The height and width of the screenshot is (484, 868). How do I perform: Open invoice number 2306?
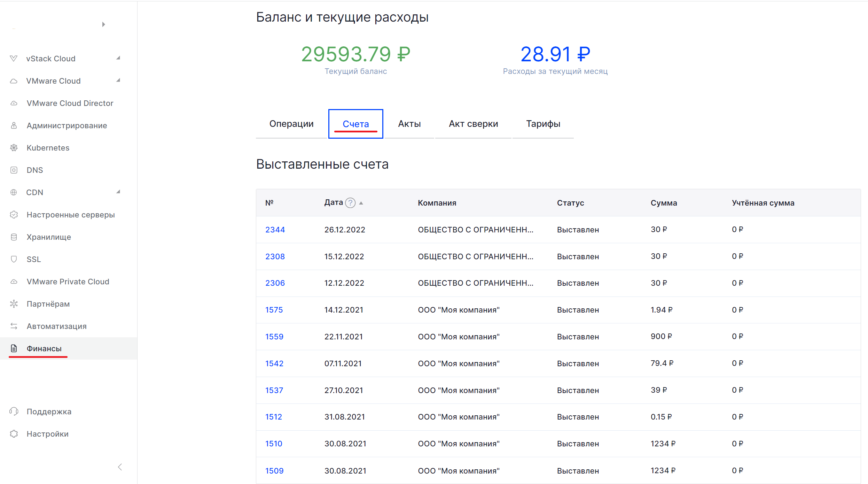point(275,283)
